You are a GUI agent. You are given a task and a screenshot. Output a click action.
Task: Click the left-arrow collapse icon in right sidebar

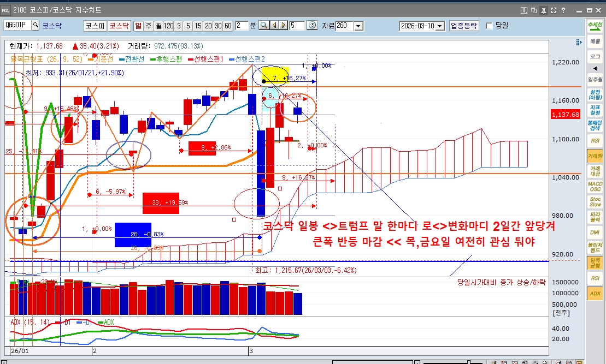coord(595,67)
